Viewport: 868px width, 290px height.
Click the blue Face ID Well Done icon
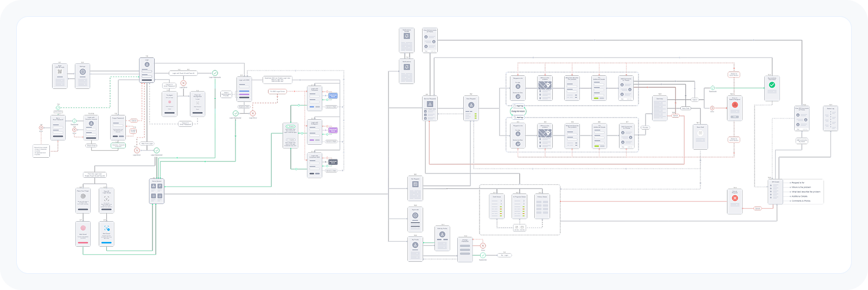[x=107, y=229]
